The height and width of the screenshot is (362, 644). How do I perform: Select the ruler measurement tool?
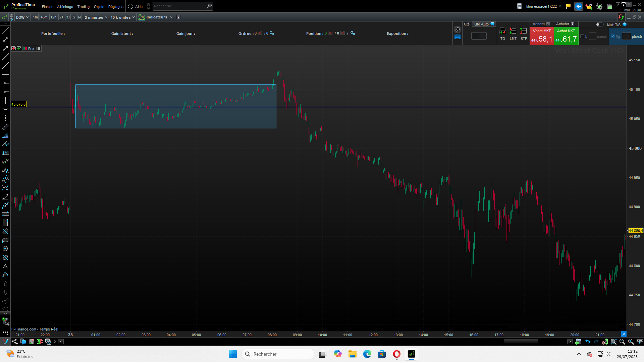click(5, 127)
